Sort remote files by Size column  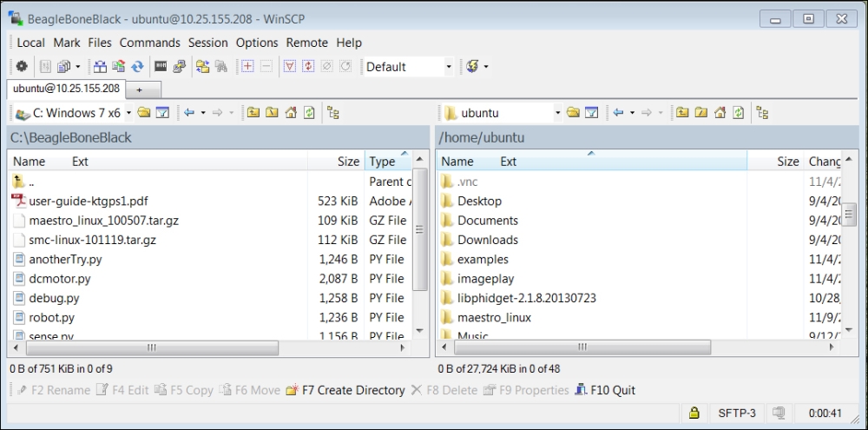coord(775,162)
